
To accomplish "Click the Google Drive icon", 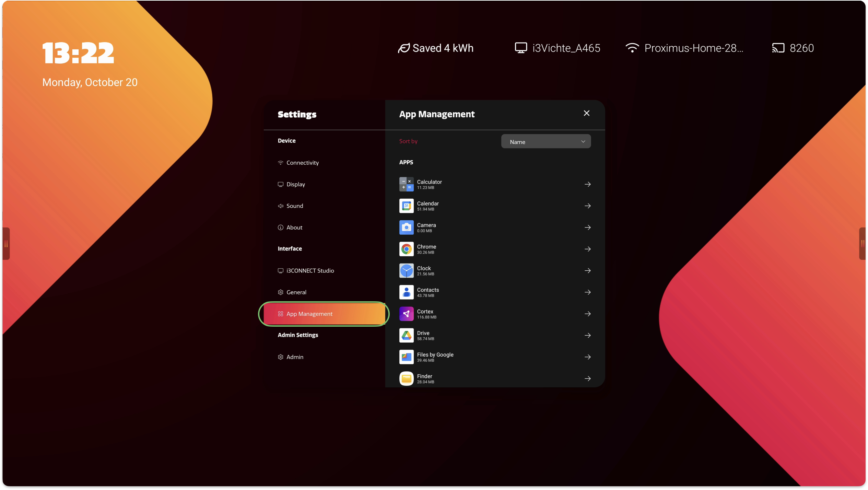I will (x=406, y=336).
